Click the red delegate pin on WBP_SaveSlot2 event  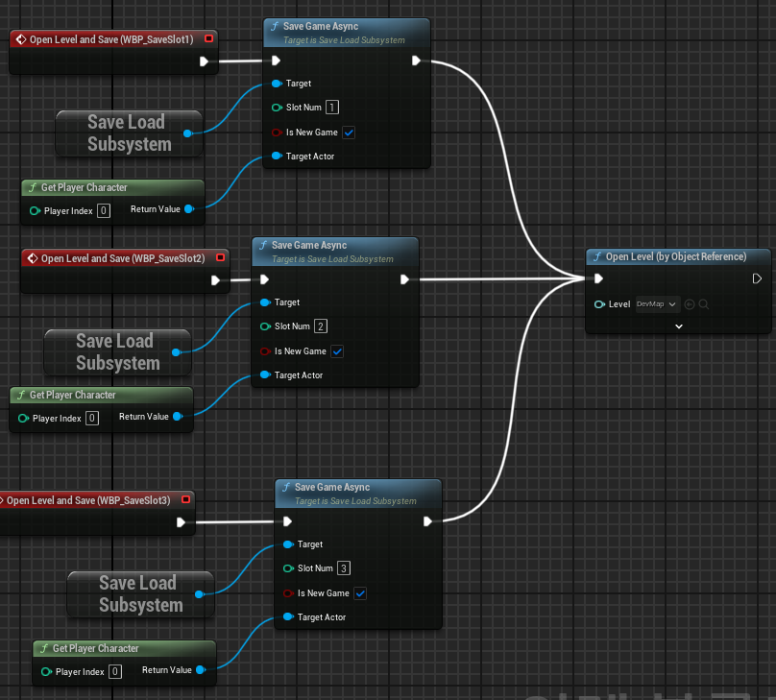(x=220, y=257)
